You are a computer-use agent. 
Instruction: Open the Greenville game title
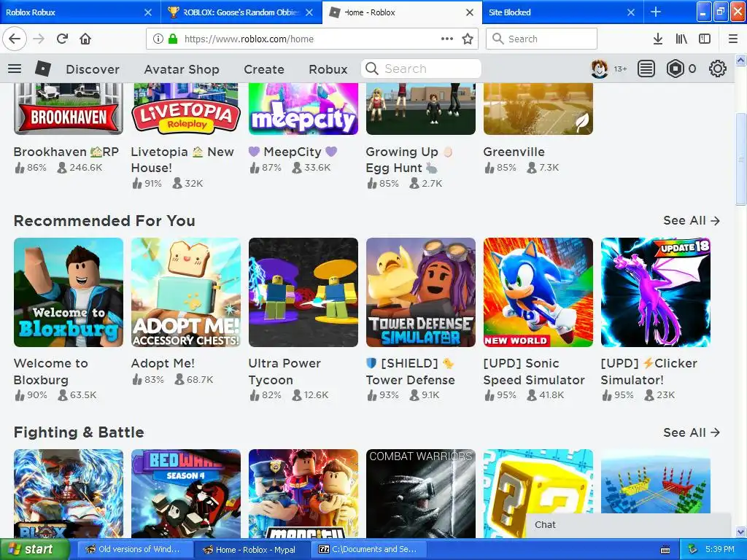[514, 152]
